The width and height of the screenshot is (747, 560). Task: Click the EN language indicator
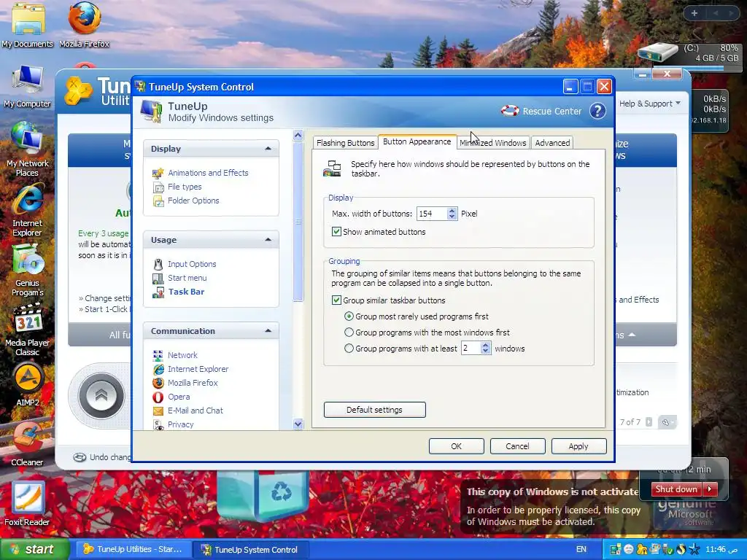(581, 550)
